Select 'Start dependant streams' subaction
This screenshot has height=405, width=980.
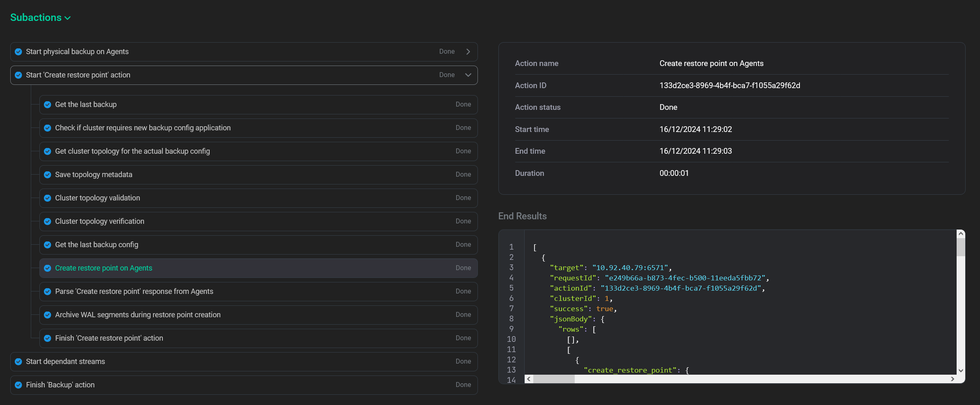point(244,362)
